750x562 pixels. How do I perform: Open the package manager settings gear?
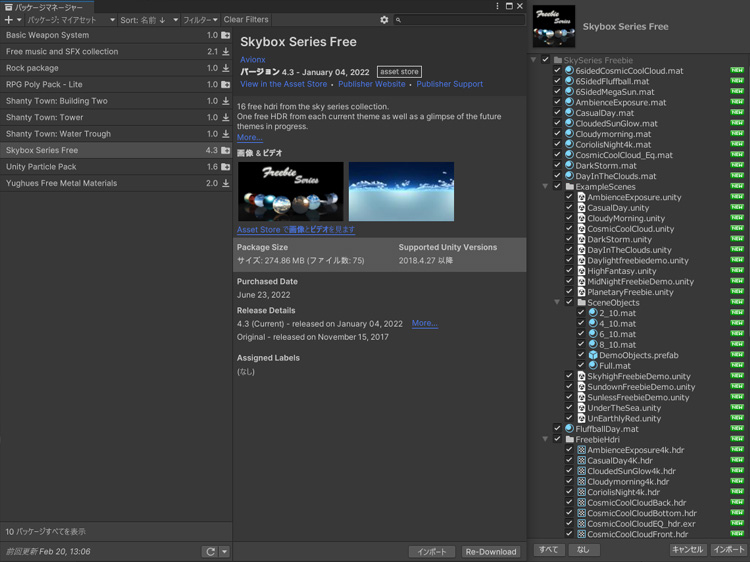(x=384, y=20)
